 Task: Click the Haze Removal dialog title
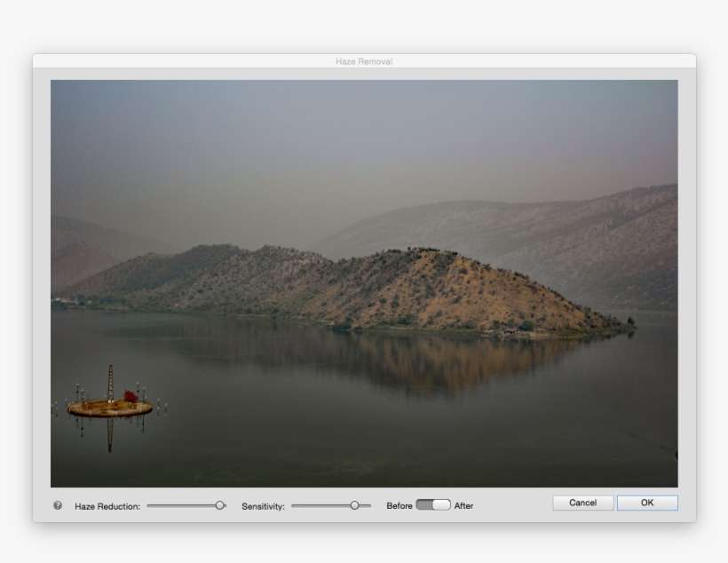point(364,63)
